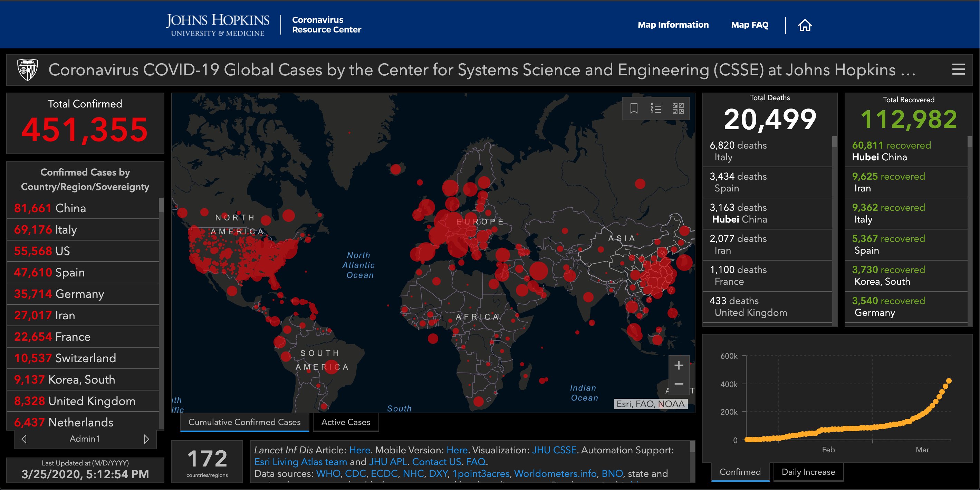Viewport: 980px width, 490px height.
Task: Click the zoom out icon on the map
Action: (679, 385)
